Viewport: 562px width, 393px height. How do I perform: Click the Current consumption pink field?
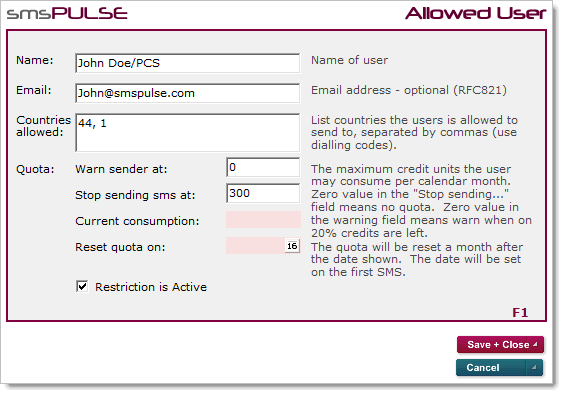tap(263, 219)
